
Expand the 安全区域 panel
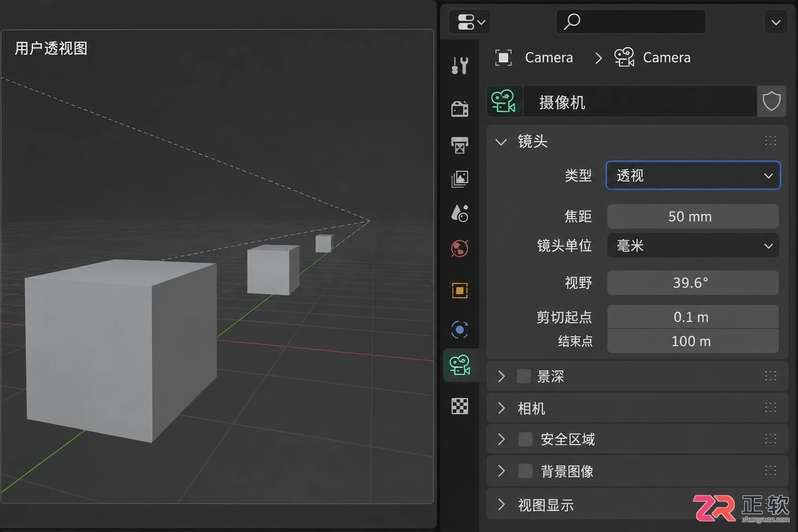tap(501, 439)
